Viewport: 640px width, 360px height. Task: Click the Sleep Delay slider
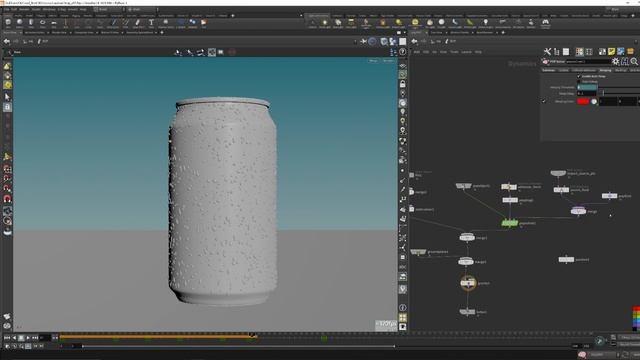tap(620, 93)
